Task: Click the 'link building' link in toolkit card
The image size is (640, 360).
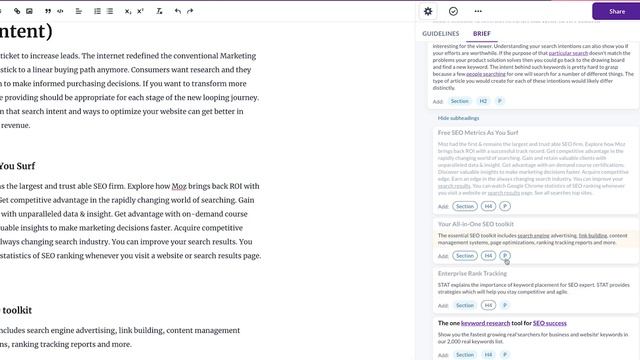Action: click(593, 236)
